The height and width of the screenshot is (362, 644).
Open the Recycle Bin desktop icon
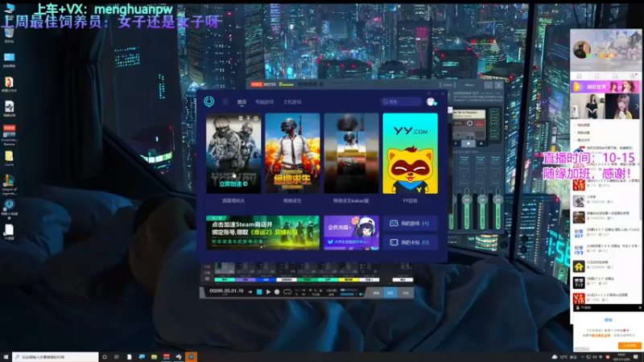tap(9, 35)
